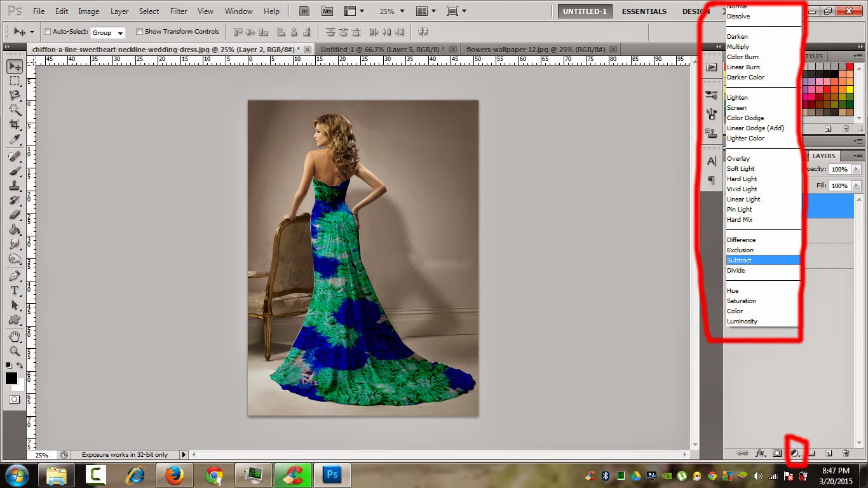
Task: Select the Healing Brush tool
Action: [x=14, y=156]
